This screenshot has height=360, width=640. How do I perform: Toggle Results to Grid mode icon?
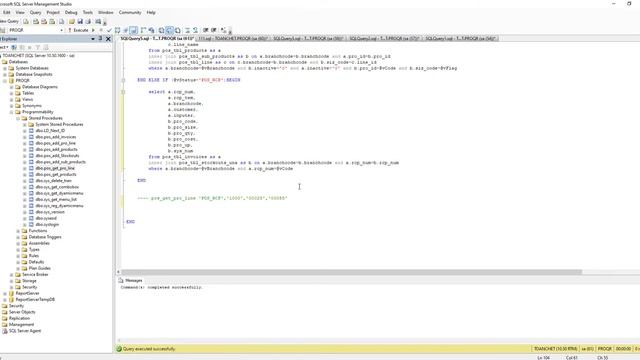[x=169, y=30]
